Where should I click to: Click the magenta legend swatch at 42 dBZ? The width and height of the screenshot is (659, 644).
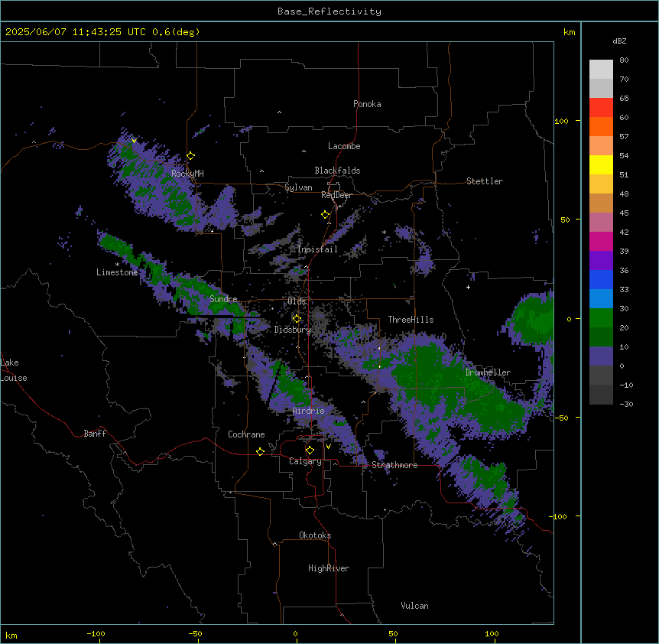(x=601, y=241)
